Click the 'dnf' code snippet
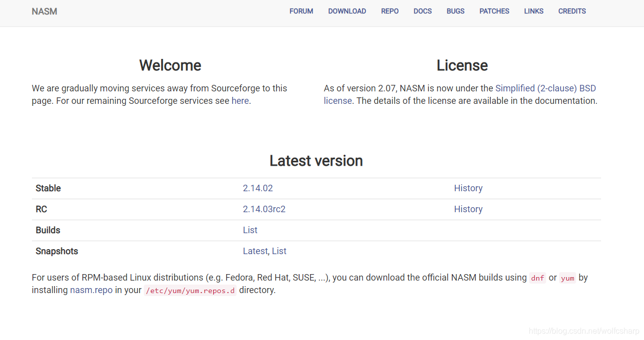Image resolution: width=644 pixels, height=340 pixels. [538, 278]
